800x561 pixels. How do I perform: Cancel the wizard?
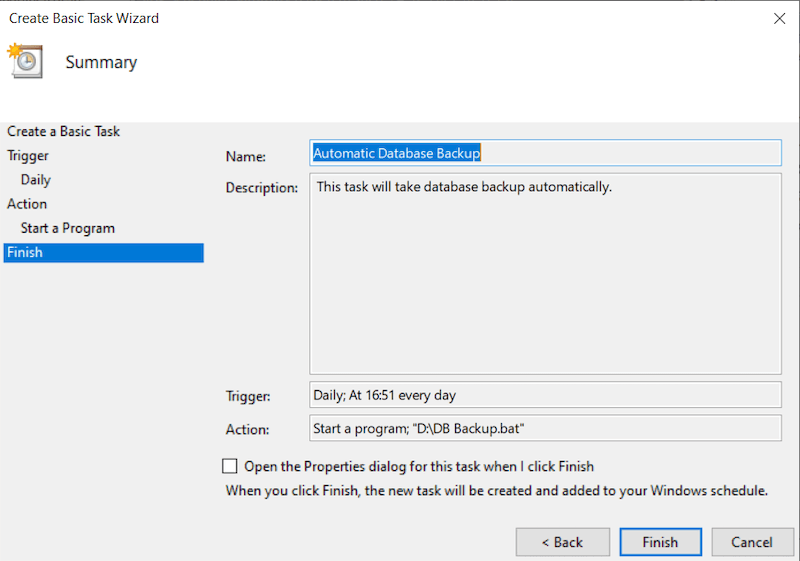(x=751, y=542)
